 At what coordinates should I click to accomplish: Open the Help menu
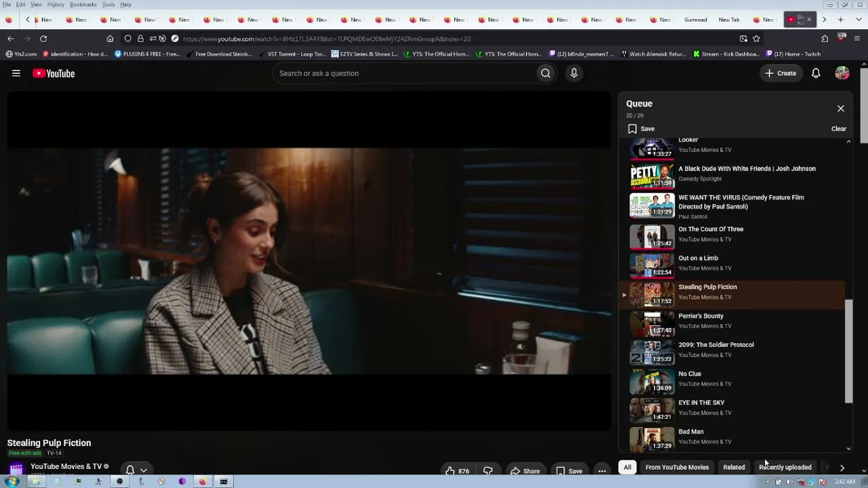pyautogui.click(x=126, y=5)
